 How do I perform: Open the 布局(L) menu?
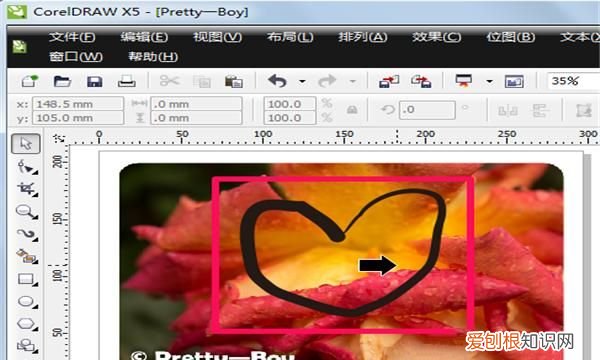coord(290,37)
